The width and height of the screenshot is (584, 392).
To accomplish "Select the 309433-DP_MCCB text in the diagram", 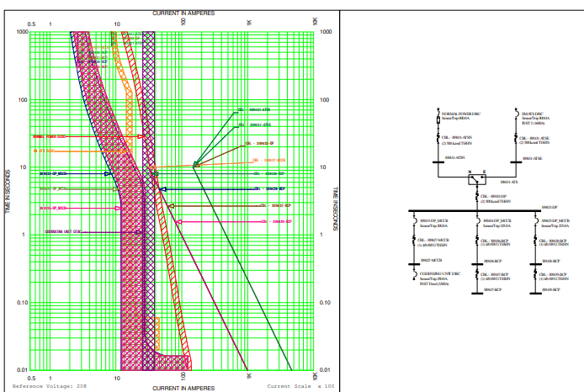I will [x=434, y=220].
